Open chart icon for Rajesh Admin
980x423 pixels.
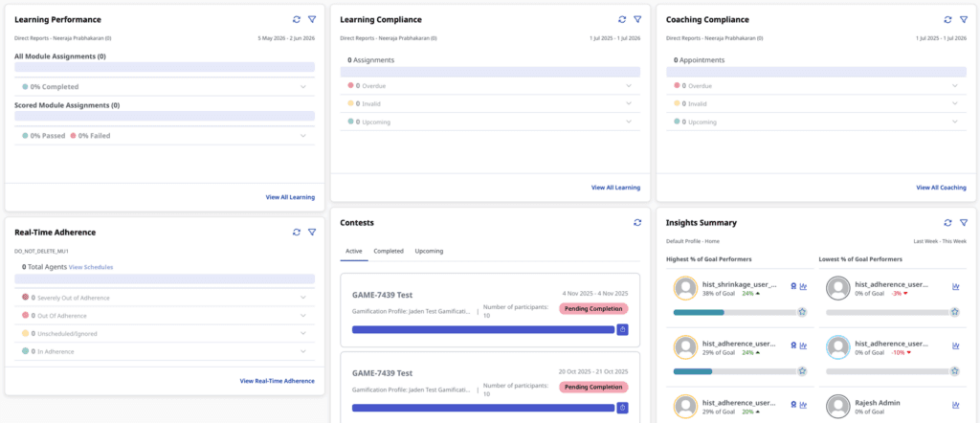tap(956, 406)
